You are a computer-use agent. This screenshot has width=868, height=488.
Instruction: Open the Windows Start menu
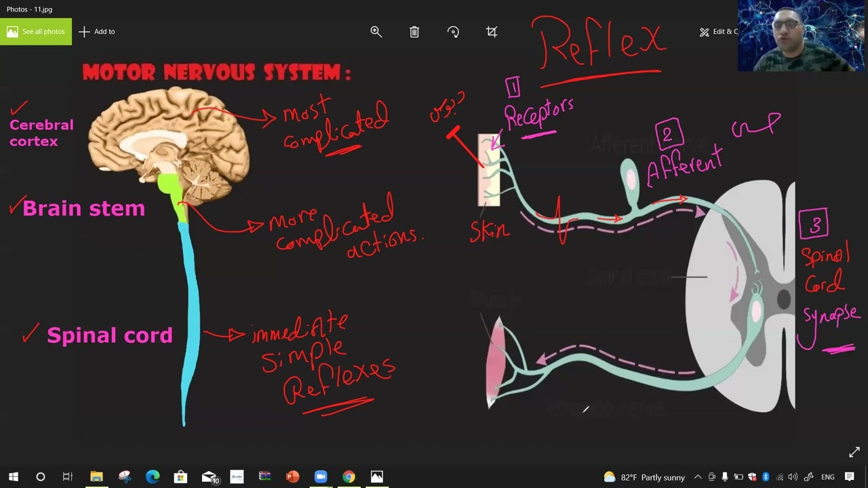pyautogui.click(x=13, y=477)
